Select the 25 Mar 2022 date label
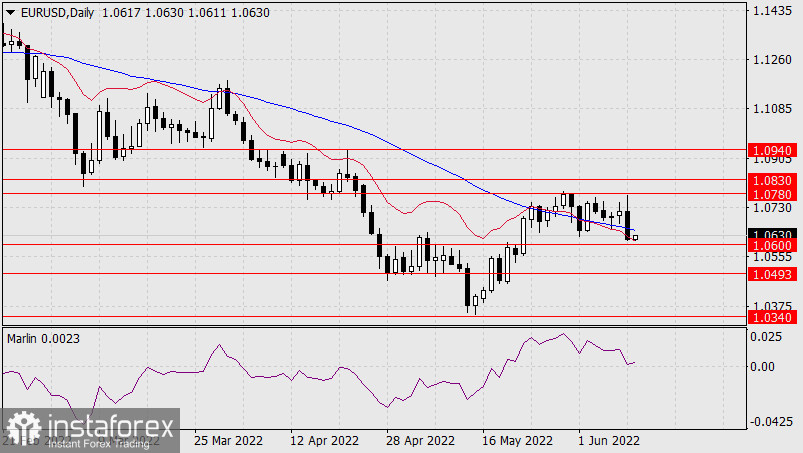The height and width of the screenshot is (453, 803). click(x=228, y=441)
